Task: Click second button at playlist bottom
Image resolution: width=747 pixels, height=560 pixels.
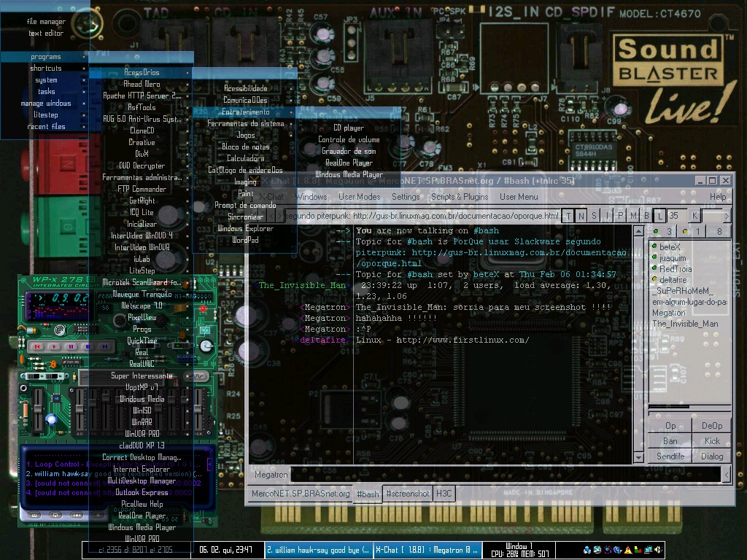Action: (x=55, y=515)
